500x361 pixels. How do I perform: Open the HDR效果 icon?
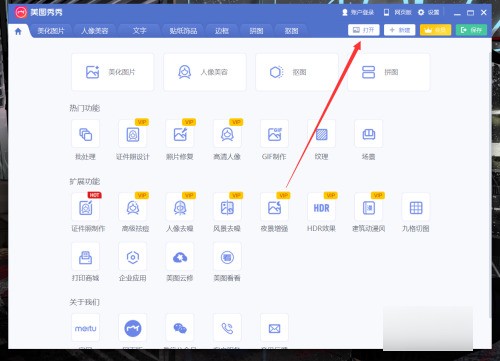[x=322, y=207]
